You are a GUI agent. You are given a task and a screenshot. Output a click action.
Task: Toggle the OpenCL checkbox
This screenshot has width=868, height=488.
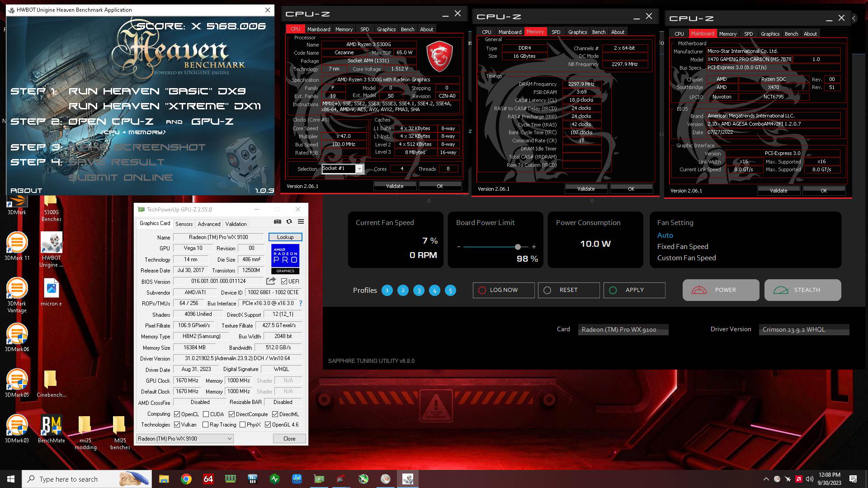(x=177, y=414)
